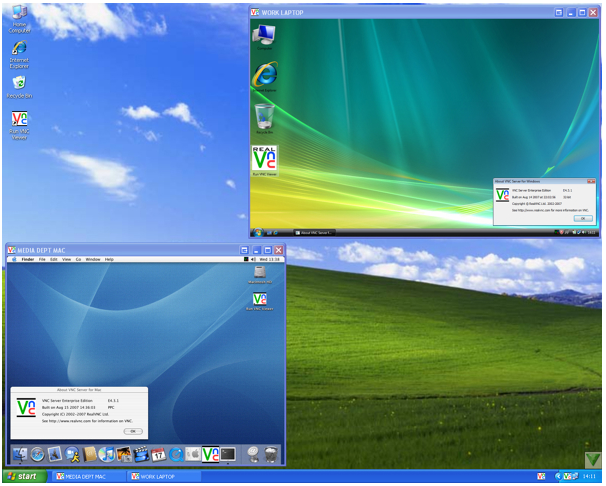
Task: Click the Mac menu bar clock Wed 13:38
Action: pos(269,259)
